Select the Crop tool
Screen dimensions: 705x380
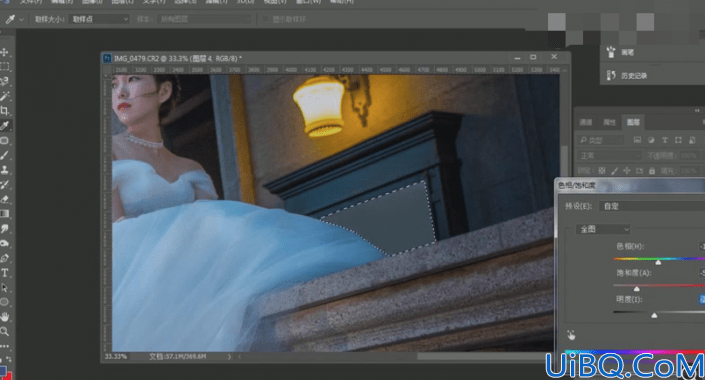coord(4,111)
